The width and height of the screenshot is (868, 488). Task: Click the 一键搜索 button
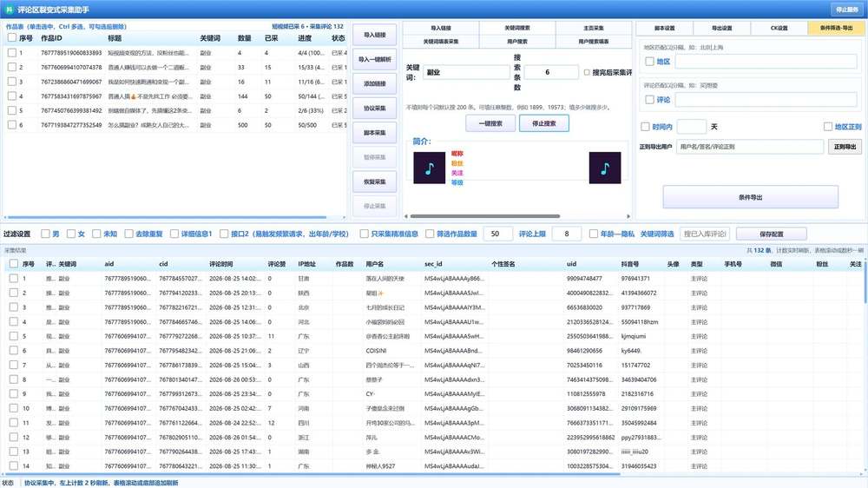(490, 123)
